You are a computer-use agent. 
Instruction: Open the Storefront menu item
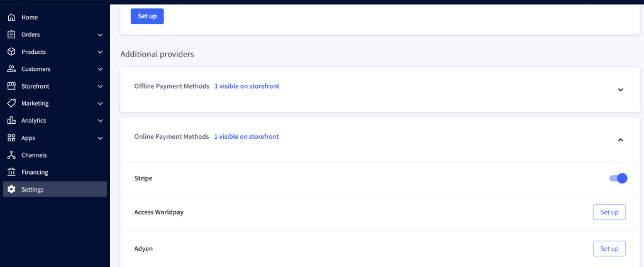point(55,87)
